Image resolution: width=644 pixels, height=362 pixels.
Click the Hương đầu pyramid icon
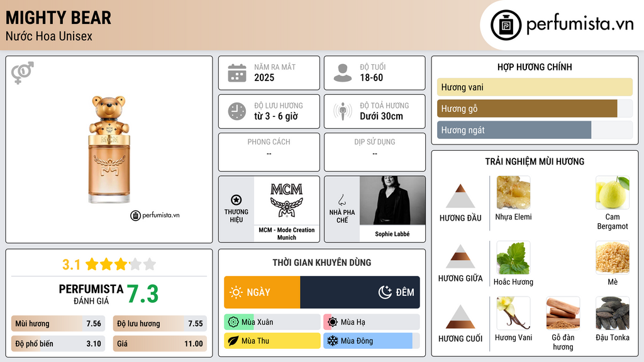[x=460, y=196]
